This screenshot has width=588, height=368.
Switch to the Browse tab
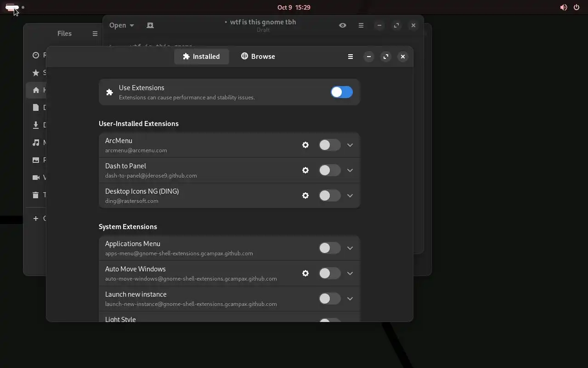tap(258, 57)
